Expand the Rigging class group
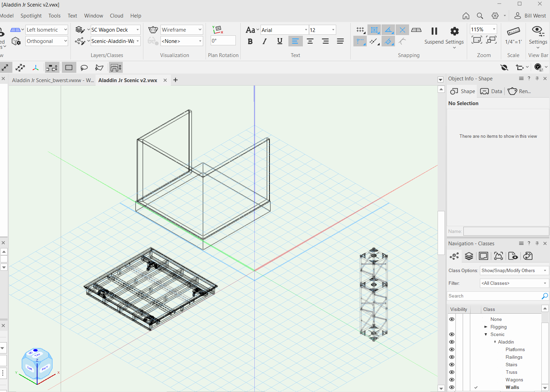This screenshot has height=392, width=550. [x=486, y=327]
